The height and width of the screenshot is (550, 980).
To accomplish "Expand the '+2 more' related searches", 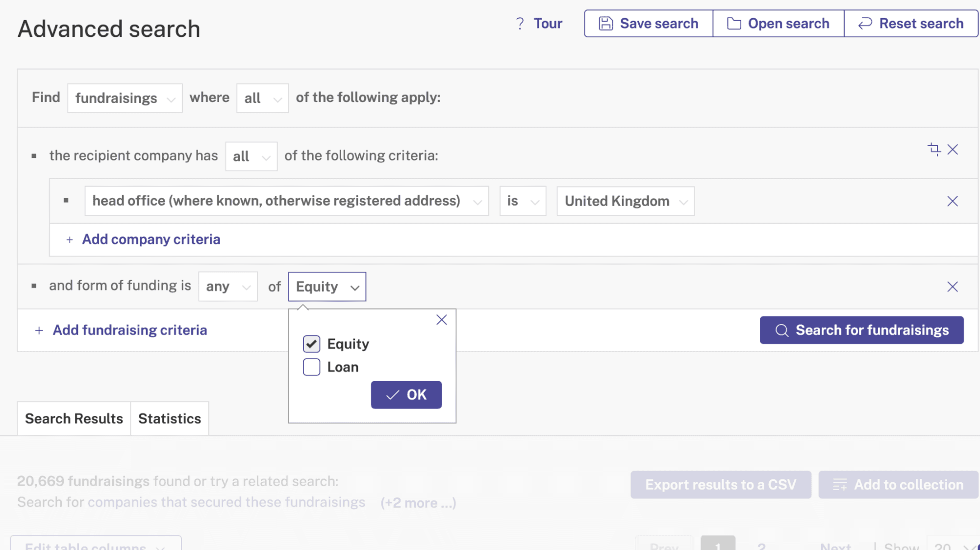I will (x=418, y=503).
